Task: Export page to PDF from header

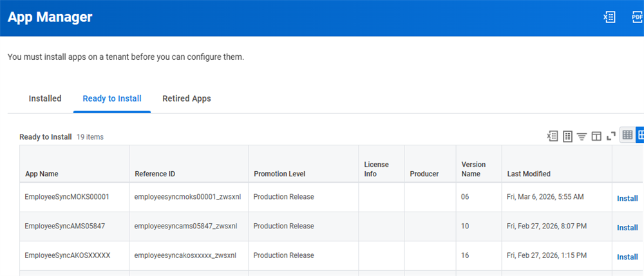Action: pos(638,17)
